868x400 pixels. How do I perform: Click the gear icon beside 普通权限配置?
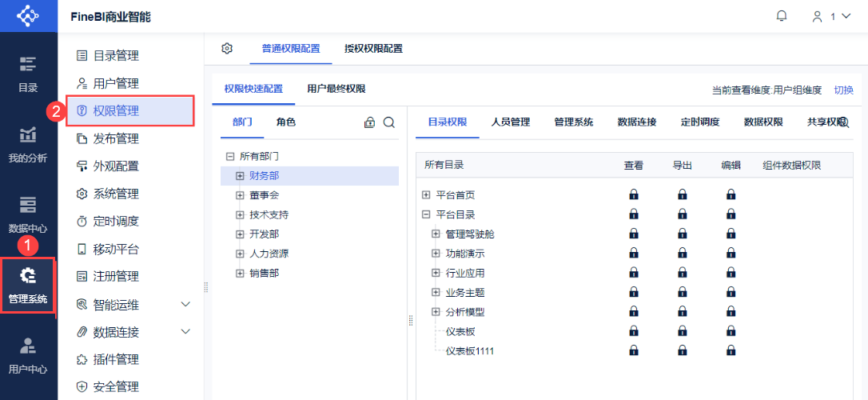click(227, 49)
